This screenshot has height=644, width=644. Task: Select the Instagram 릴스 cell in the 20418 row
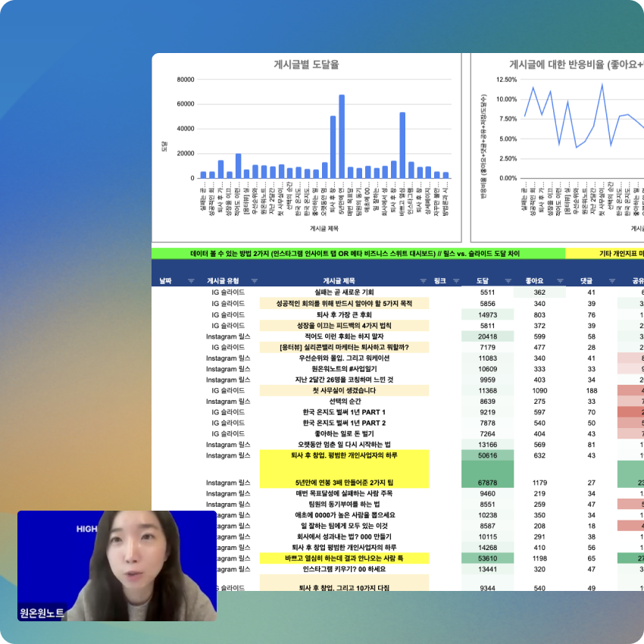228,336
